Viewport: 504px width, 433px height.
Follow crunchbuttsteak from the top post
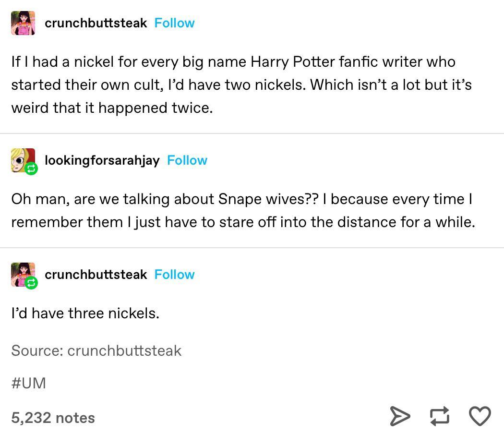[x=174, y=23]
